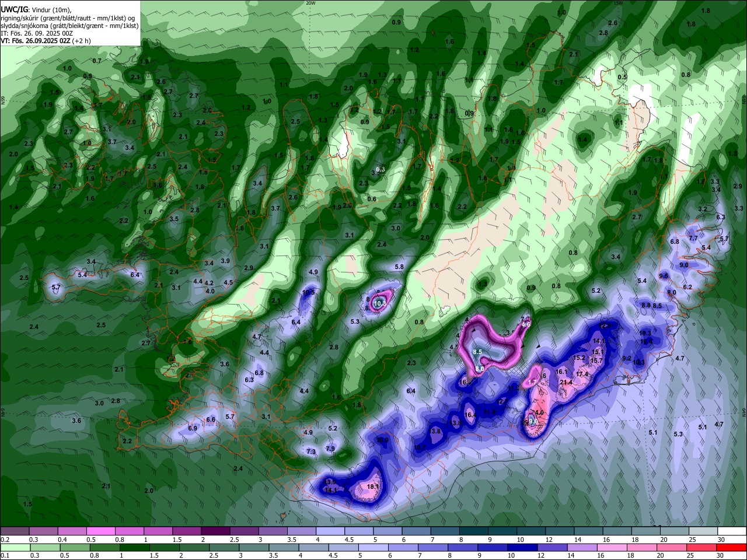The width and height of the screenshot is (747, 560).
Task: Click the 11.4 precipitation value
Action: pyautogui.click(x=490, y=412)
